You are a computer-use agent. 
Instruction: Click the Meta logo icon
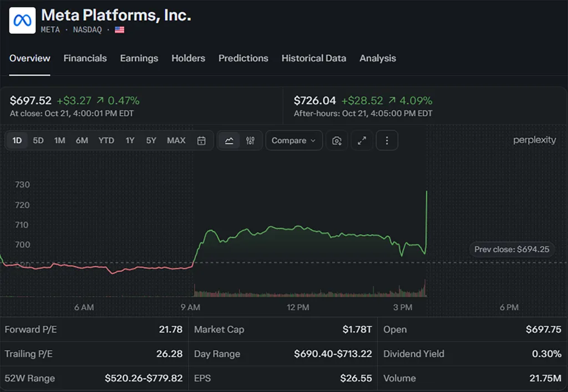pos(22,21)
